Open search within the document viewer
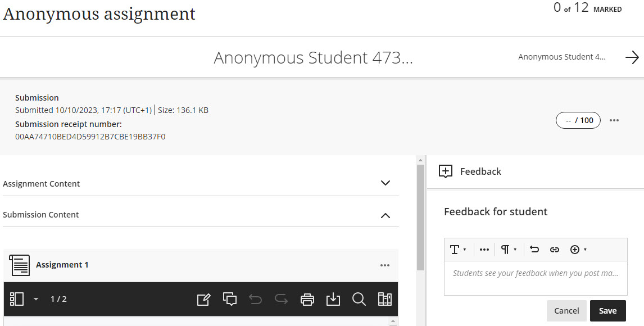Image resolution: width=644 pixels, height=326 pixels. tap(359, 299)
